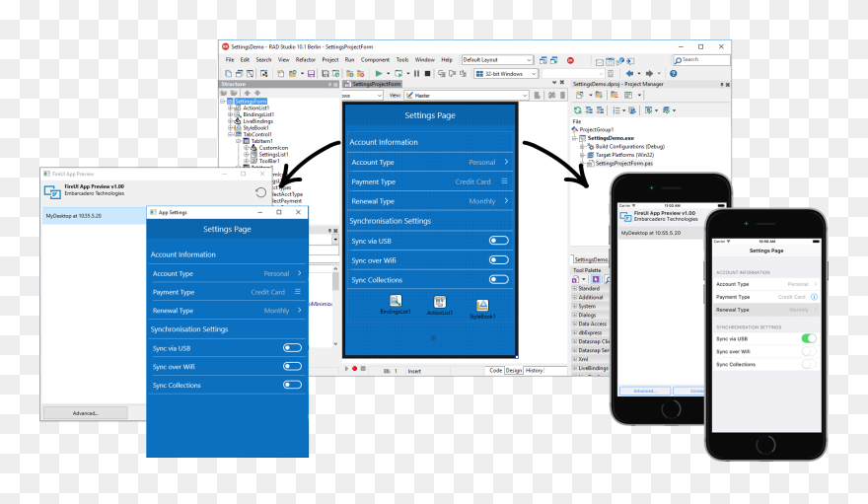Click the red record dot in the editor status bar
The height and width of the screenshot is (504, 868).
coord(355,369)
